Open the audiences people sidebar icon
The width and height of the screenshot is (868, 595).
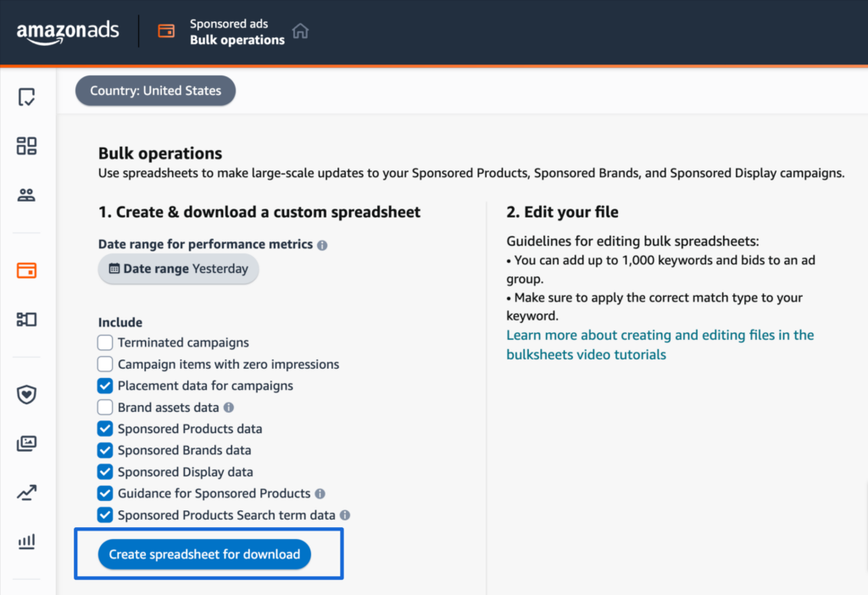[26, 195]
